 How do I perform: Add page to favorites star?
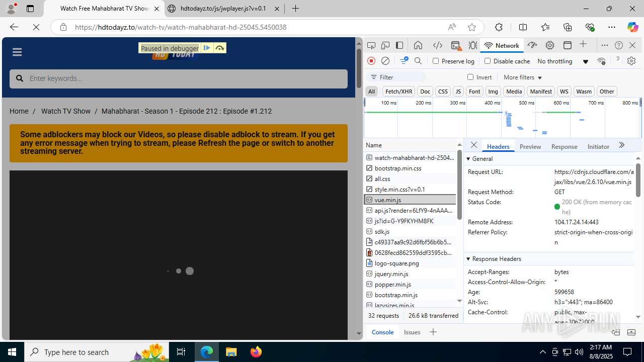(x=471, y=27)
